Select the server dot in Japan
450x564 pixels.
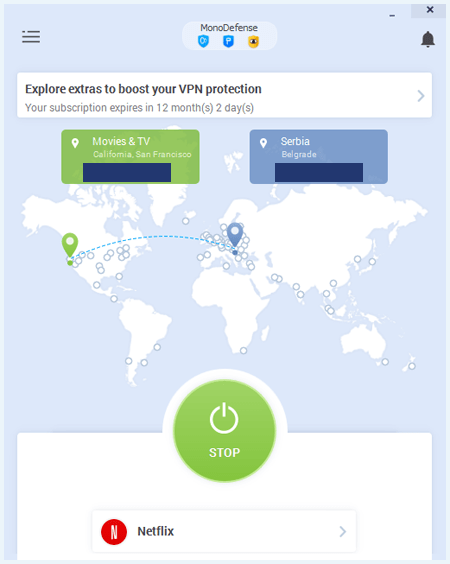[372, 261]
